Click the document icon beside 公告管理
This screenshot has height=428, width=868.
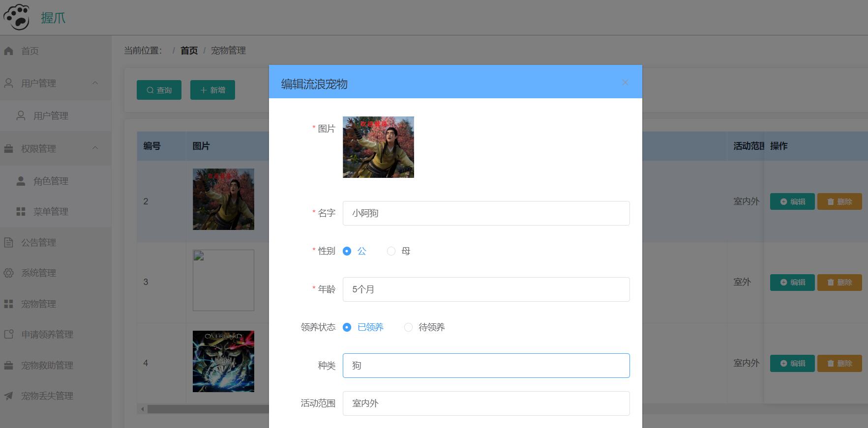tap(8, 242)
